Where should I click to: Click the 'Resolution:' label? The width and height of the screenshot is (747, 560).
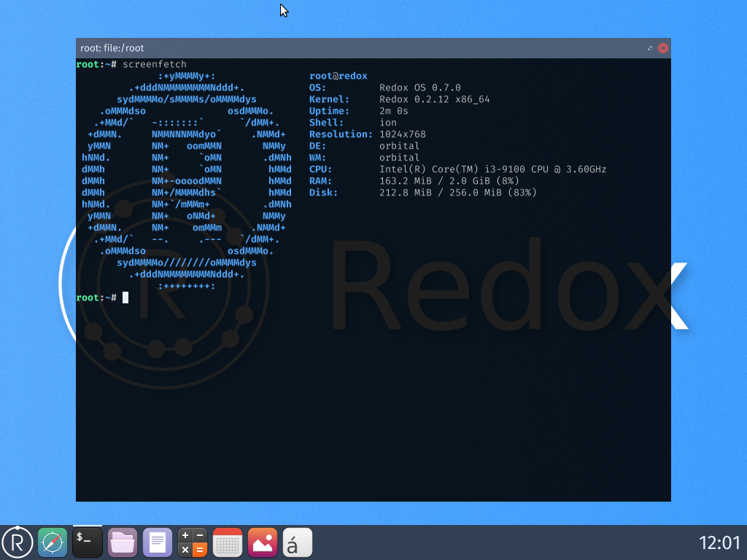(341, 134)
